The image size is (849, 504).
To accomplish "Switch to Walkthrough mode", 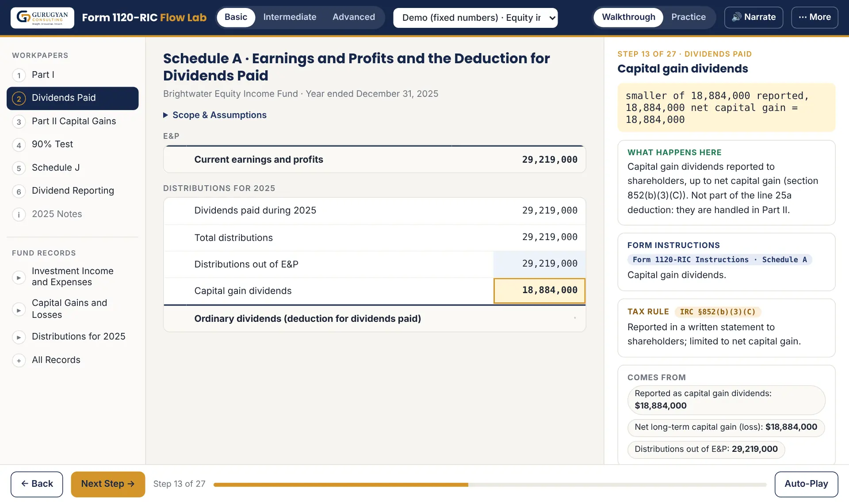I will click(x=628, y=17).
